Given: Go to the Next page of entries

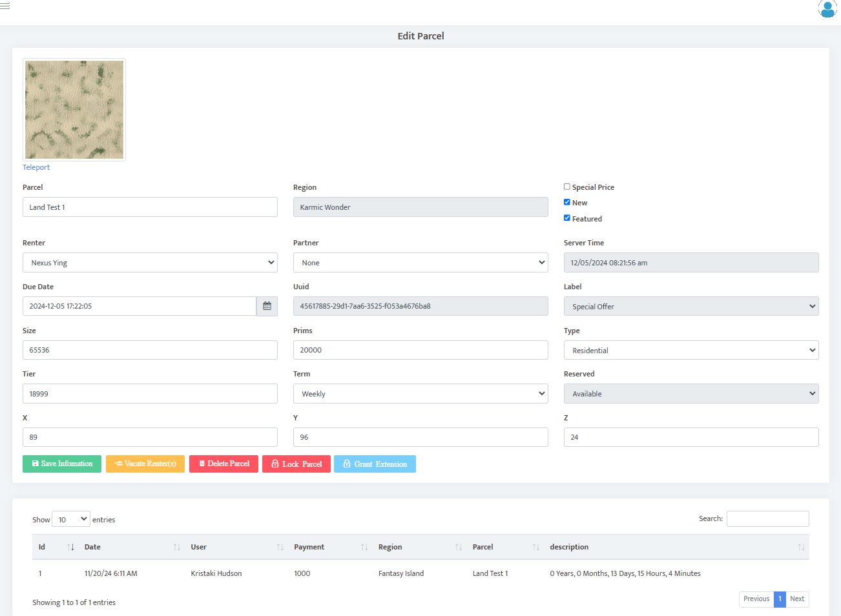Looking at the screenshot, I should [797, 599].
